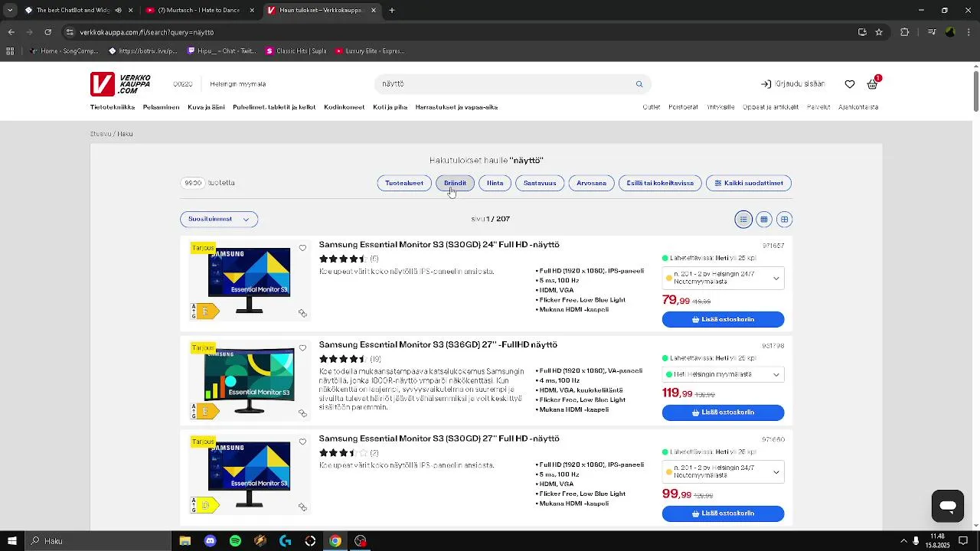Add S30GD 24" monitor to favorites heart
Image resolution: width=980 pixels, height=551 pixels.
tap(302, 248)
